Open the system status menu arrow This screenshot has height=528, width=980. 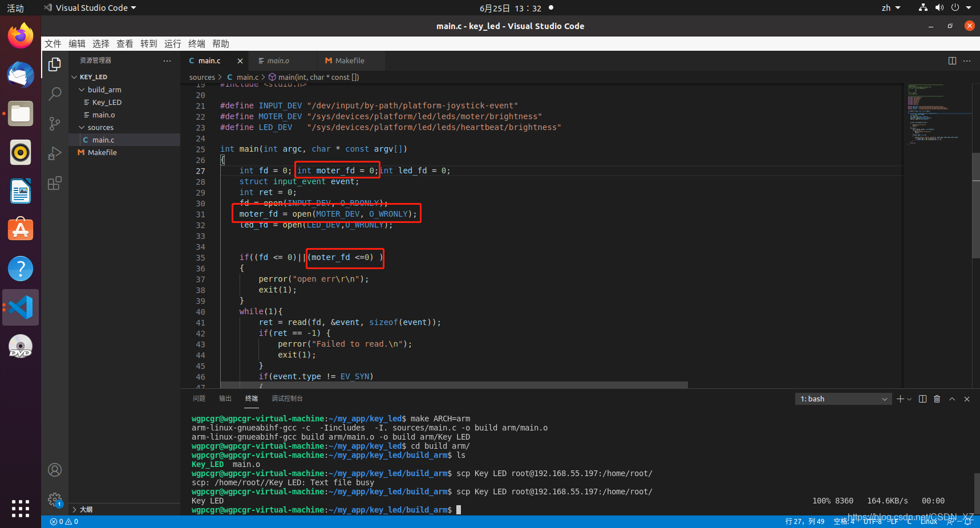(969, 8)
